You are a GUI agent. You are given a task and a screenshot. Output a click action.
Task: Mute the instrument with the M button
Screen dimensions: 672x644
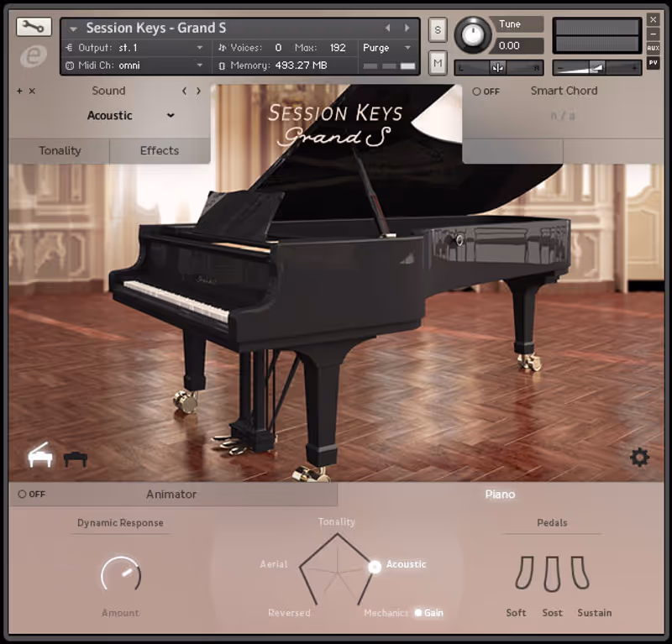pos(437,62)
